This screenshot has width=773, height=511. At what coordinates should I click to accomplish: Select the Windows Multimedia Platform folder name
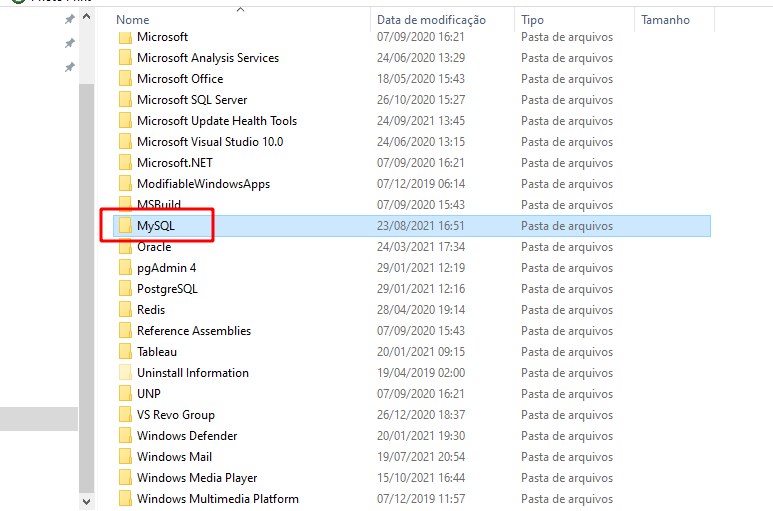(218, 499)
